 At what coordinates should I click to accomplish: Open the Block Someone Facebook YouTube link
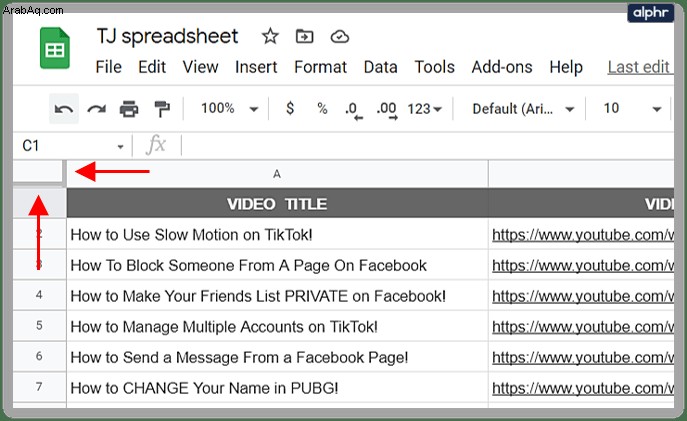pyautogui.click(x=583, y=265)
